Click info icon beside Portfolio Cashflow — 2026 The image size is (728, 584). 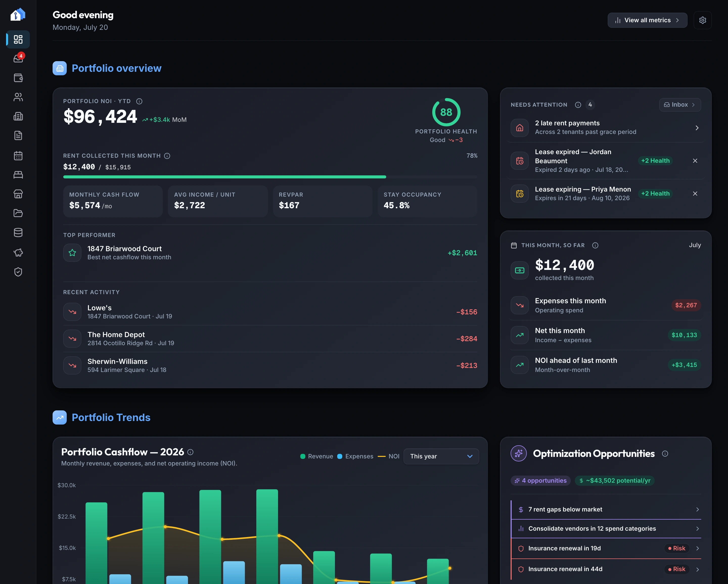tap(190, 452)
